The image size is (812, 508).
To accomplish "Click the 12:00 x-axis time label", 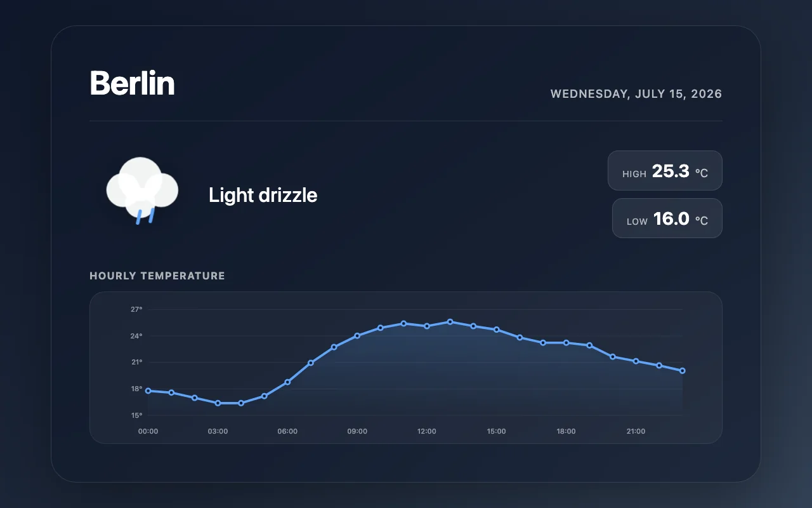I will (x=427, y=431).
